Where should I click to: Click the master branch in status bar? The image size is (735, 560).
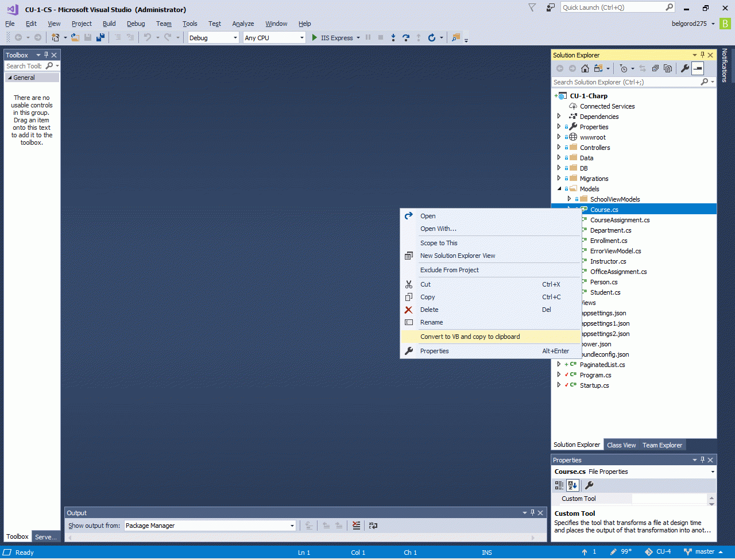(x=704, y=552)
